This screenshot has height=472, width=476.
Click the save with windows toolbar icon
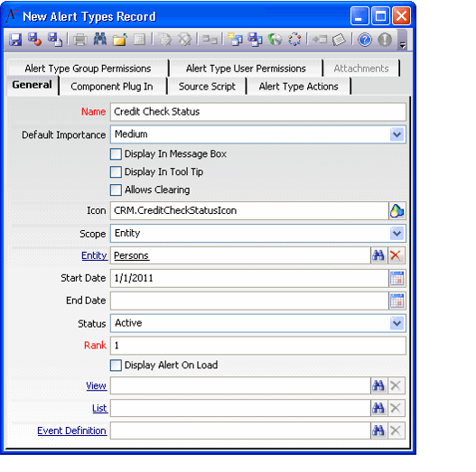point(255,40)
